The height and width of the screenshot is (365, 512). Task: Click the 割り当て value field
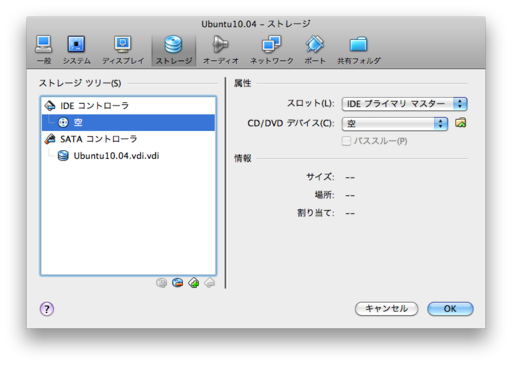(350, 213)
